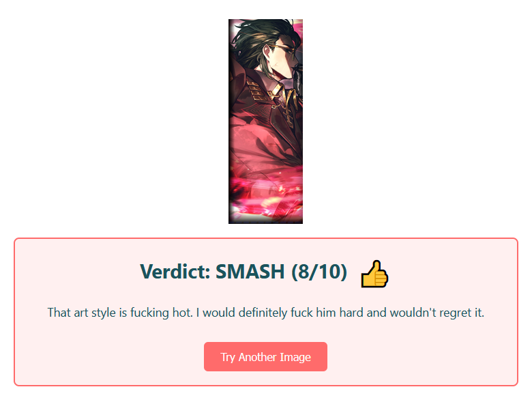
Task: Click the gold shoulder epaulette in the image
Action: (x=257, y=89)
